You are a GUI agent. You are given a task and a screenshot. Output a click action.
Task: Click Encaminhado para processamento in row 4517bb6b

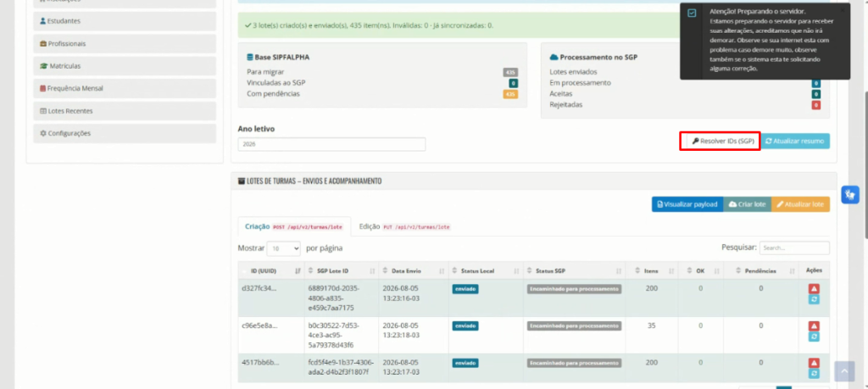(x=574, y=363)
